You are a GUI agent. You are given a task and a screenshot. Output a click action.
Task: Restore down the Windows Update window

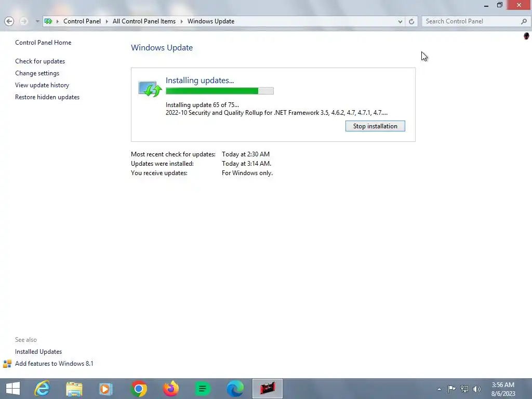499,5
